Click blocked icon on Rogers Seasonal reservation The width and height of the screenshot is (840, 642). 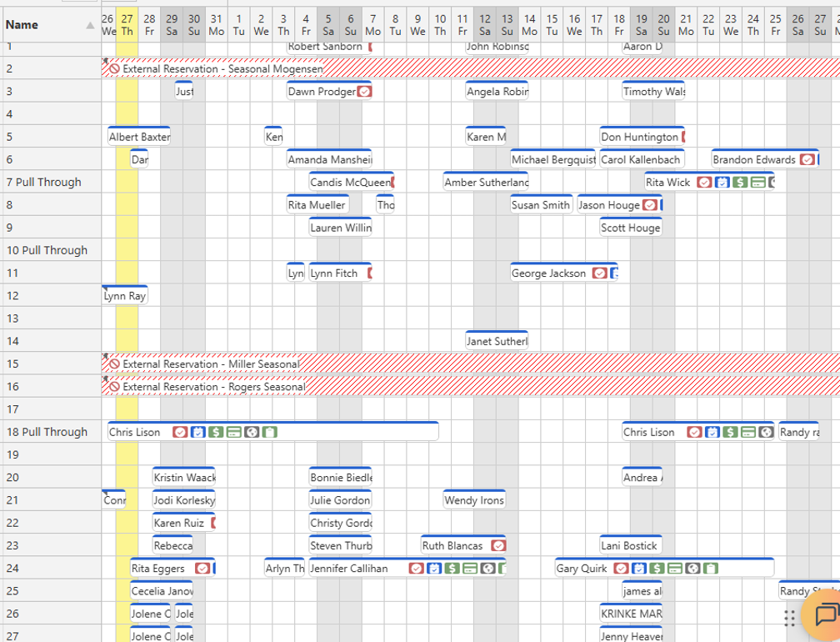[114, 387]
